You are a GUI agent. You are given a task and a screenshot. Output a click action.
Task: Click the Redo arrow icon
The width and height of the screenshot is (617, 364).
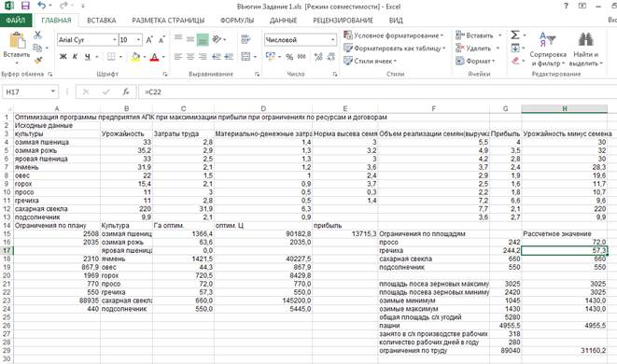63,6
